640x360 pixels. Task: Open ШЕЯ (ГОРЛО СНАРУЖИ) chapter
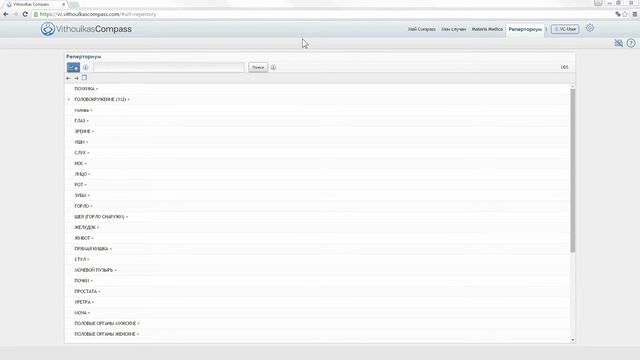[101, 217]
